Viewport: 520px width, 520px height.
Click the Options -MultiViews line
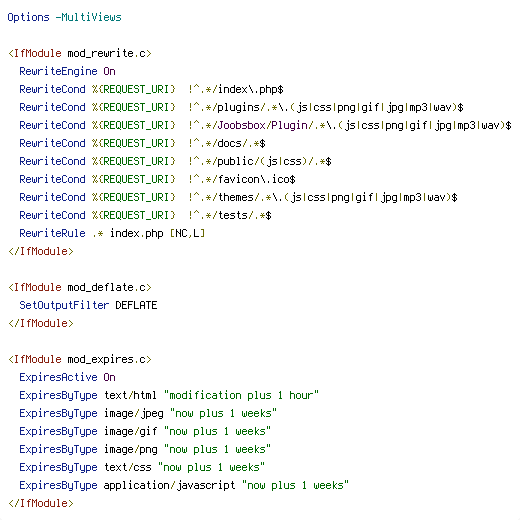click(64, 17)
